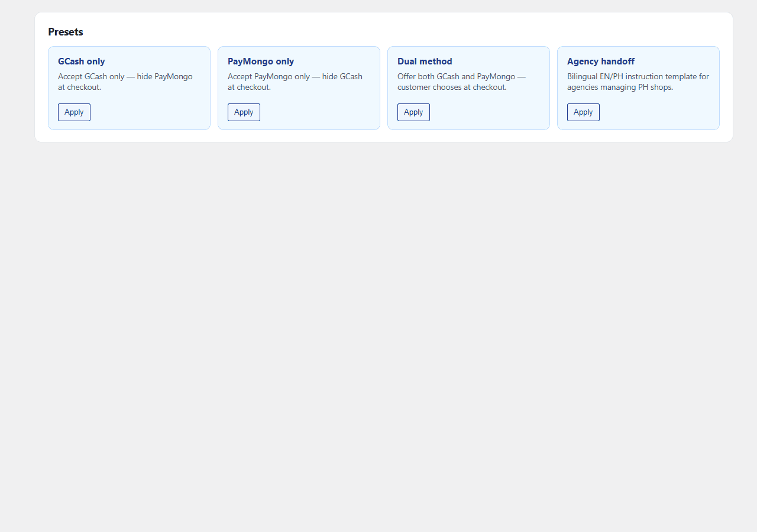
Task: Select the "PayMongo only" card title
Action: (x=261, y=61)
